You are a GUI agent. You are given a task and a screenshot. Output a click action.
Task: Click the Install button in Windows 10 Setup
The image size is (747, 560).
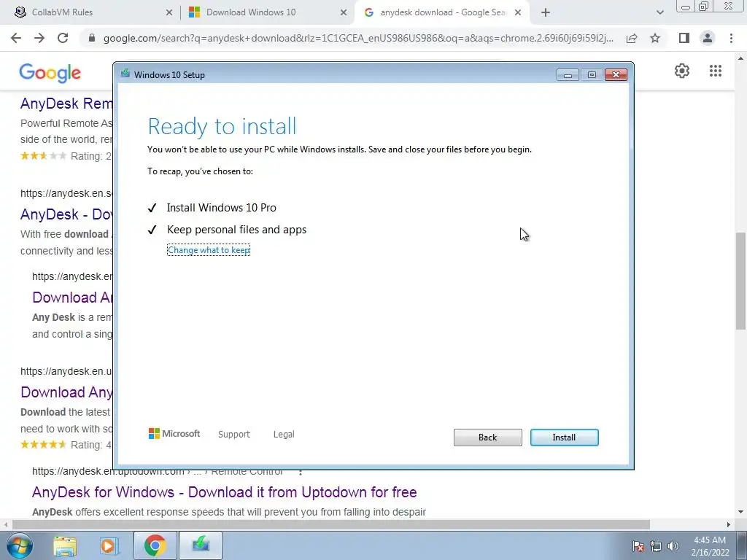[564, 437]
